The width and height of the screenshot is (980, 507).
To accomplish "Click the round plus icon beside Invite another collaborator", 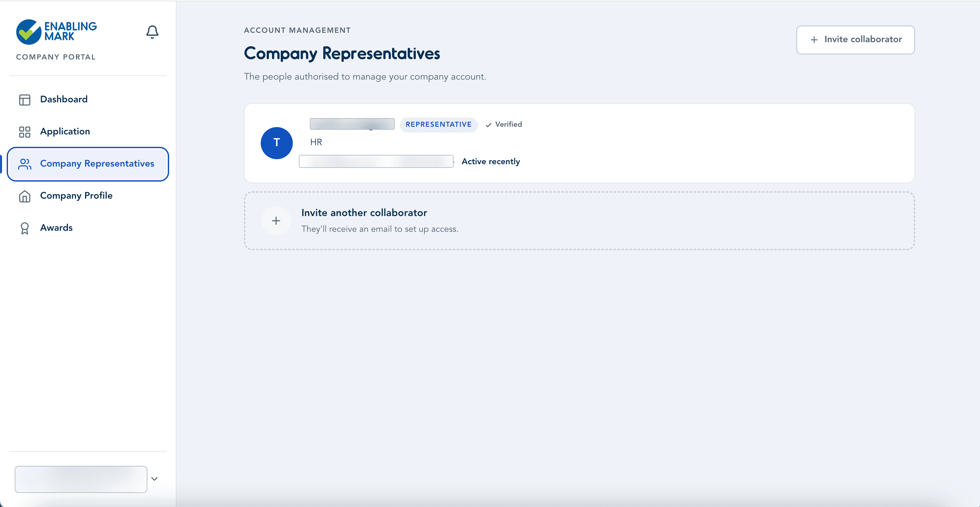I will click(276, 221).
